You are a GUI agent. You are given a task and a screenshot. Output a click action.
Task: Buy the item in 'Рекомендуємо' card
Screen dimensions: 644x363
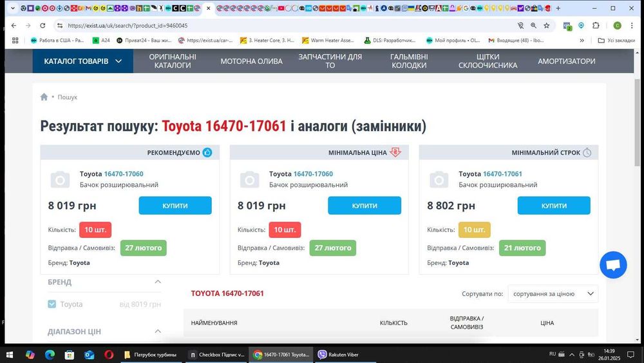click(175, 206)
